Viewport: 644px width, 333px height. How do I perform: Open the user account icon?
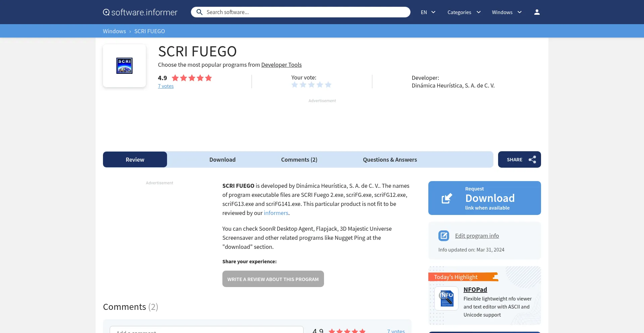(537, 12)
